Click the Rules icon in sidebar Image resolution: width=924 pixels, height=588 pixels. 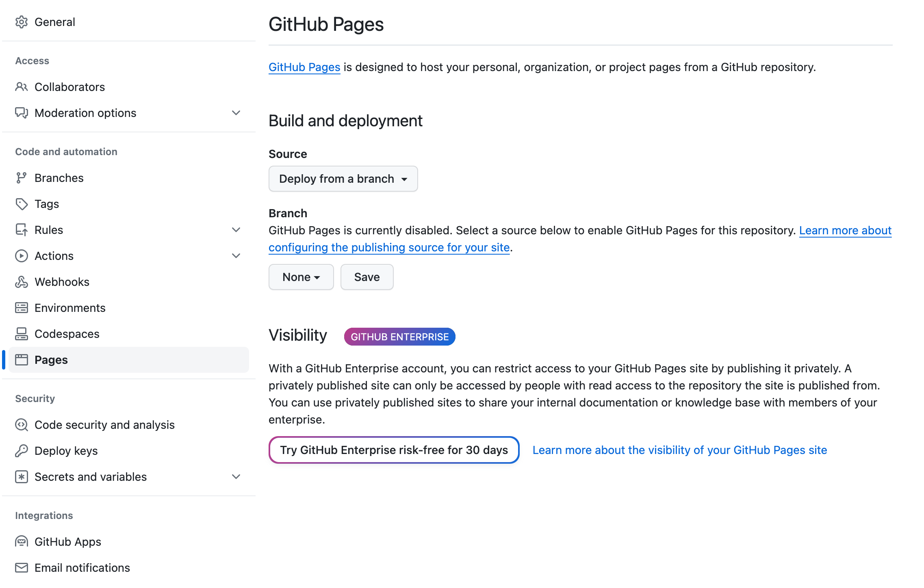(x=22, y=230)
